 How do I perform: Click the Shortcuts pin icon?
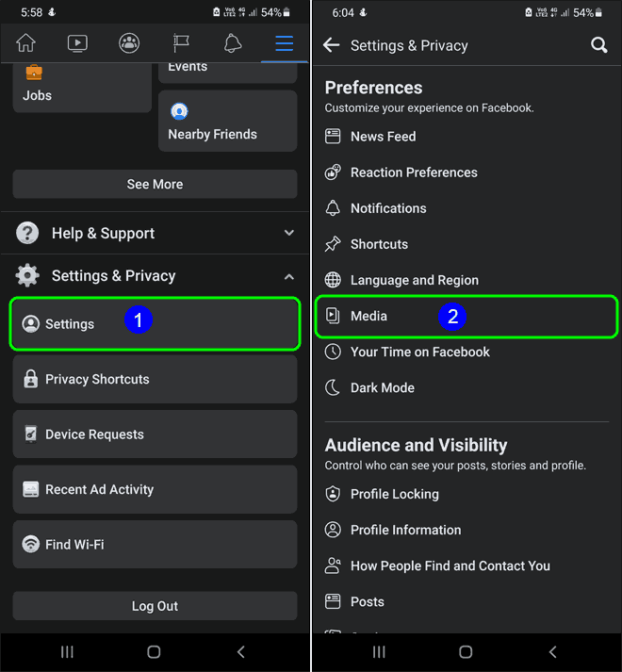pyautogui.click(x=333, y=244)
